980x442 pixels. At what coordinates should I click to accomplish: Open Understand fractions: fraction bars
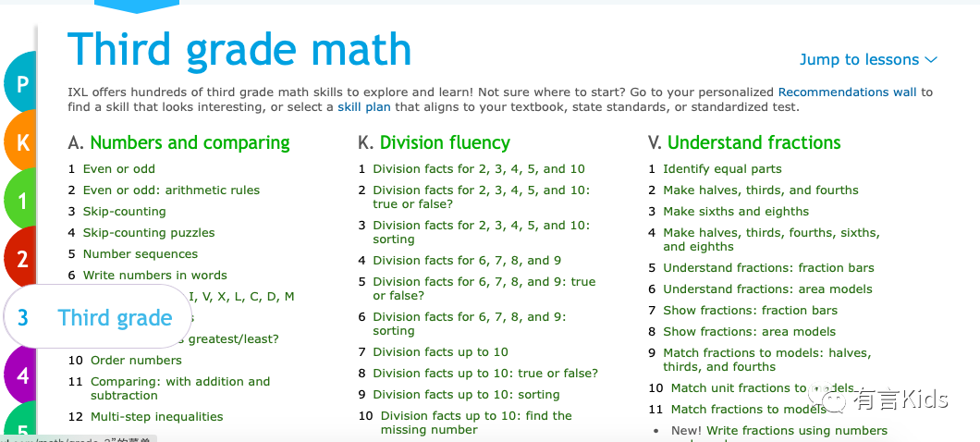click(769, 267)
